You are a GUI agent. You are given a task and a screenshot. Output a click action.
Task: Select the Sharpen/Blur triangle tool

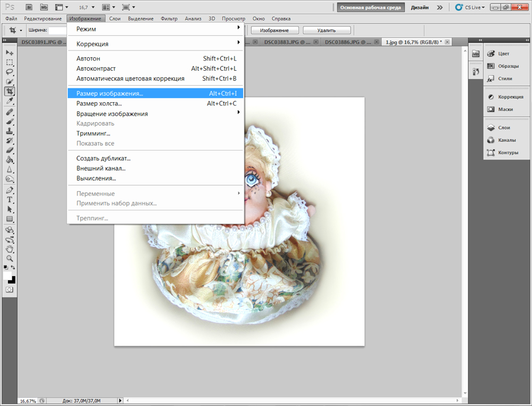click(10, 169)
